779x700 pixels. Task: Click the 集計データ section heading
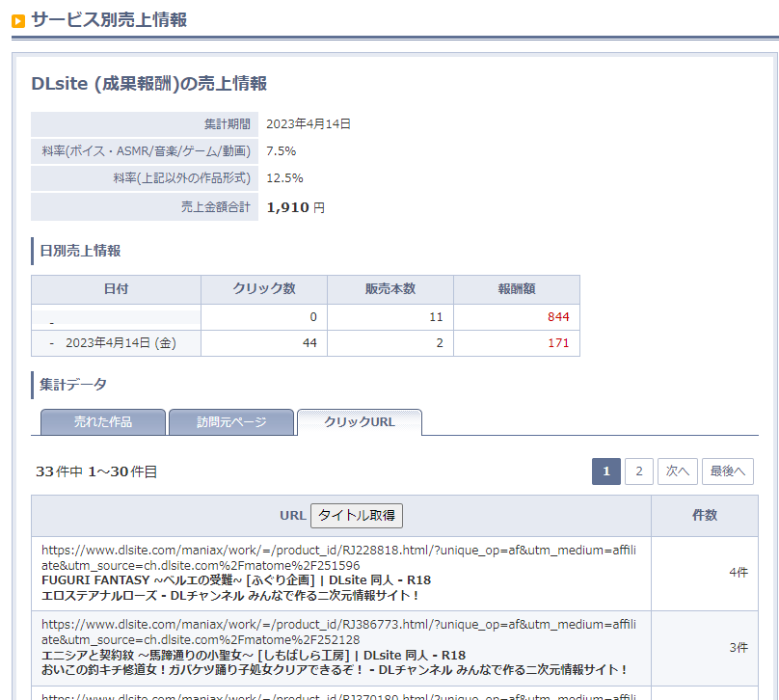[73, 385]
